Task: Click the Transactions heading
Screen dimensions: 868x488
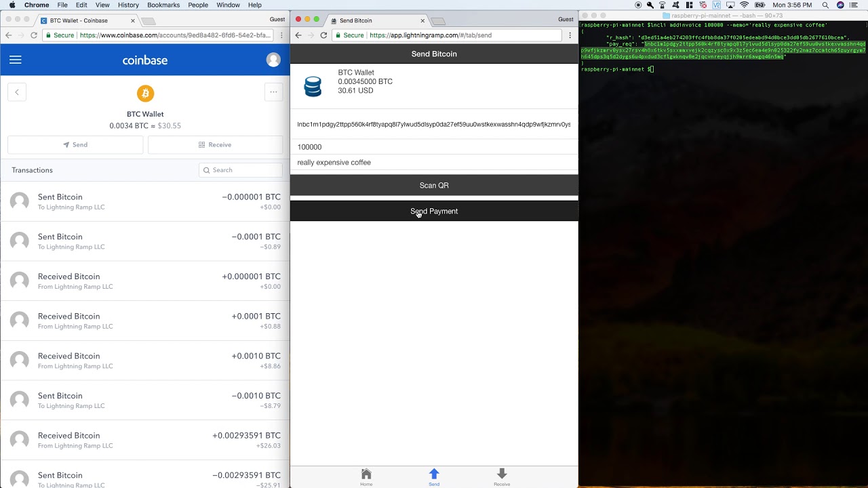Action: click(x=32, y=170)
